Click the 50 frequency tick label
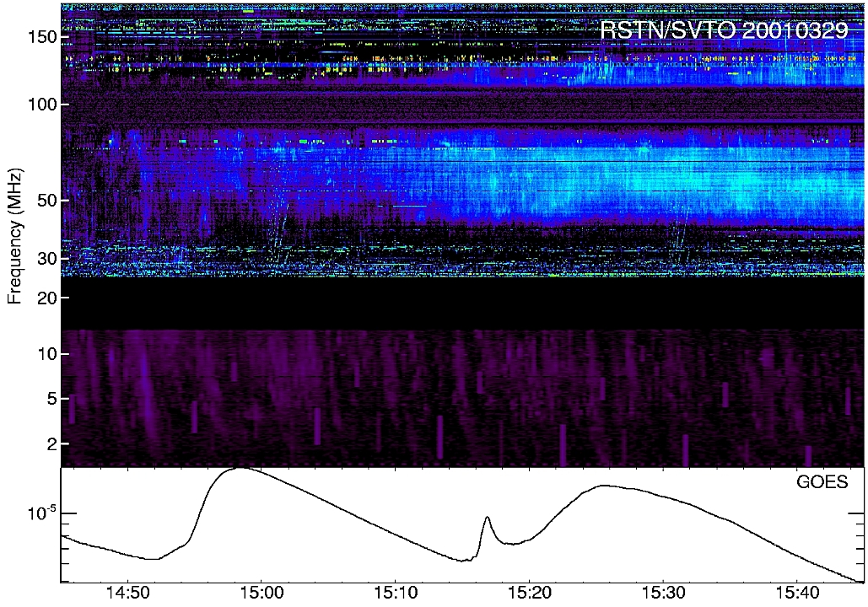This screenshot has height=607, width=868. tap(48, 201)
